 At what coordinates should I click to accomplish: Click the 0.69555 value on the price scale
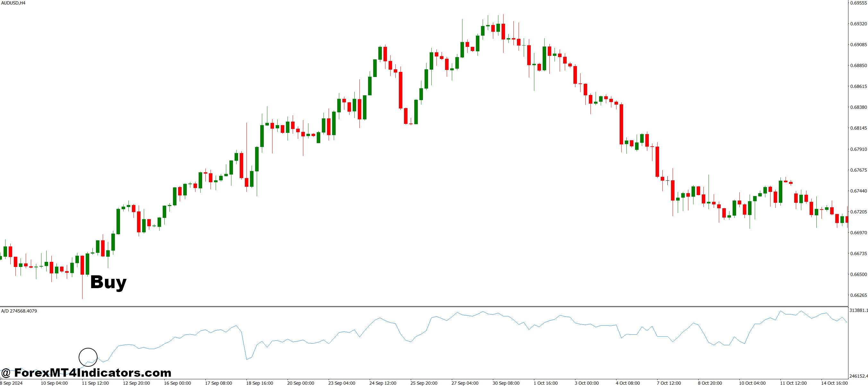point(858,3)
